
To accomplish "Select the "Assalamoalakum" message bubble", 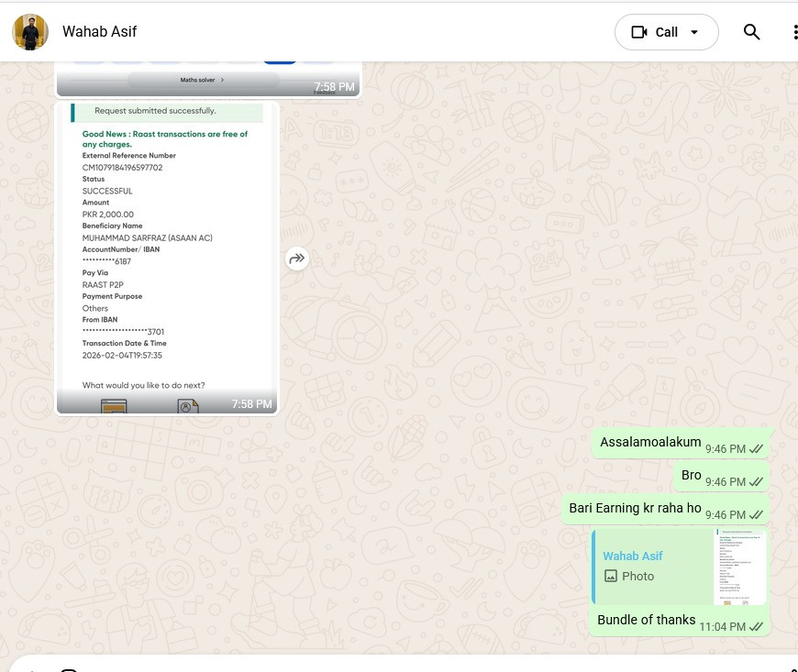I will [649, 442].
